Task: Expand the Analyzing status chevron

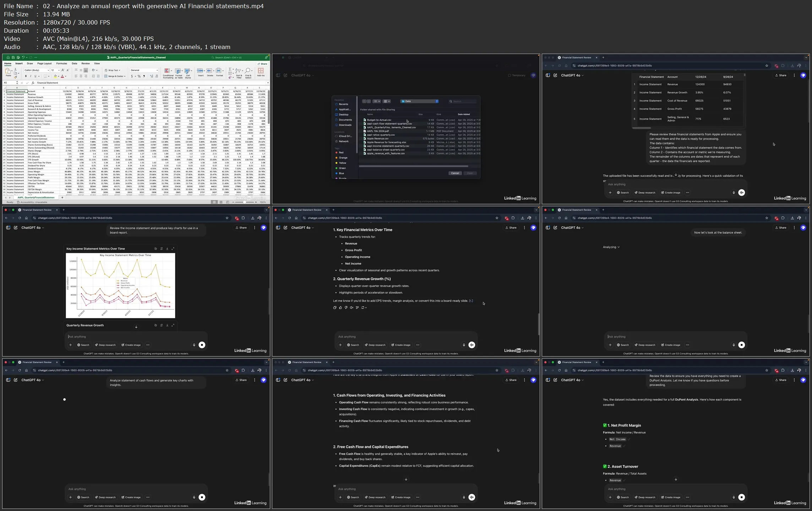Action: click(618, 247)
